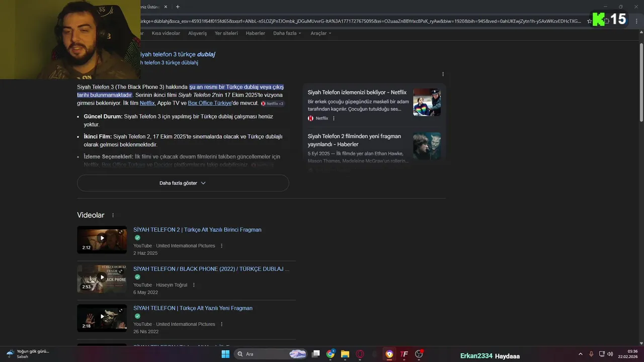
Task: Click the taskbar Ara search box
Action: click(x=271, y=354)
